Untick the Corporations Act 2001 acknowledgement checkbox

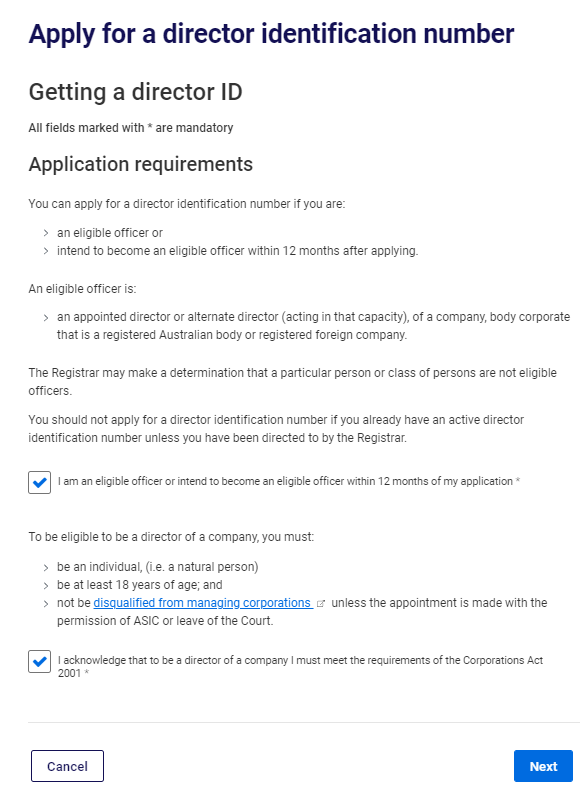pos(39,662)
